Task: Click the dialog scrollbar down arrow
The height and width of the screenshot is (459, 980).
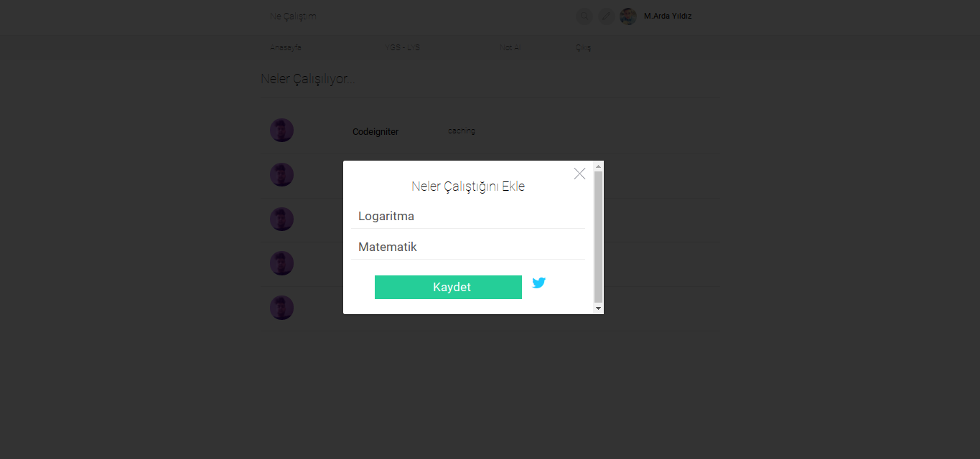Action: [x=599, y=308]
